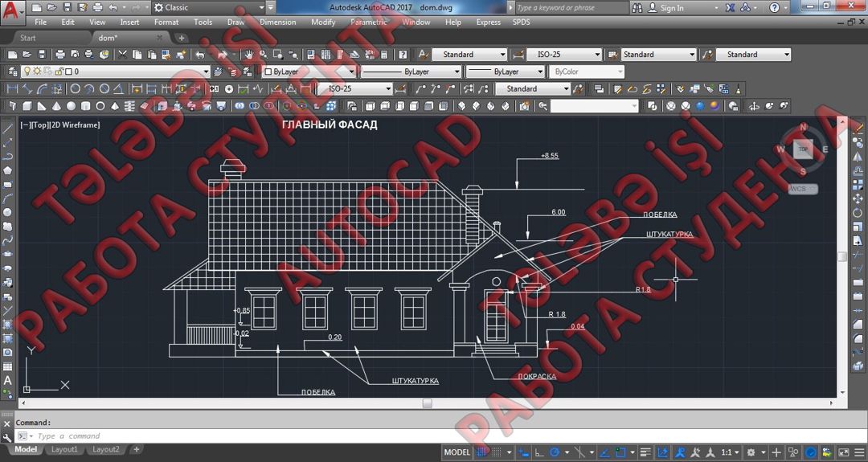Open the 1:1 annotation scale dropdown
Viewport: 868px width, 462px height.
pyautogui.click(x=730, y=452)
